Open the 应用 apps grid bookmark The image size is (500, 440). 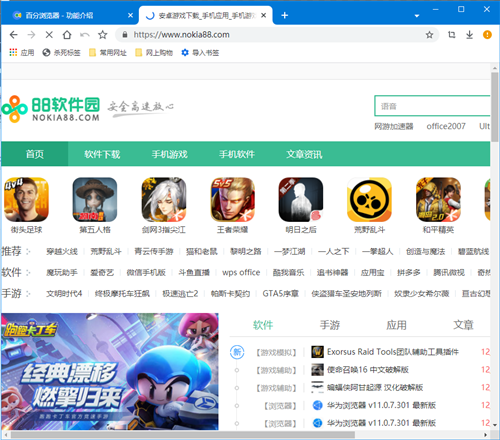(22, 53)
